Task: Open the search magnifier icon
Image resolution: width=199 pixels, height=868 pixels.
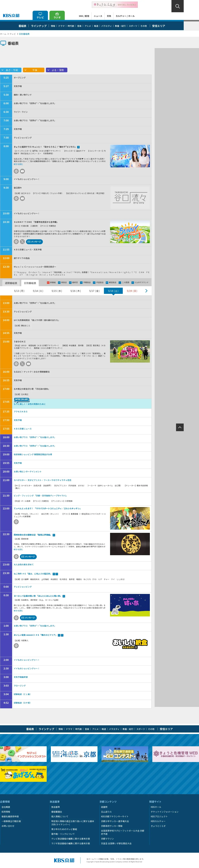Action: [177, 6]
